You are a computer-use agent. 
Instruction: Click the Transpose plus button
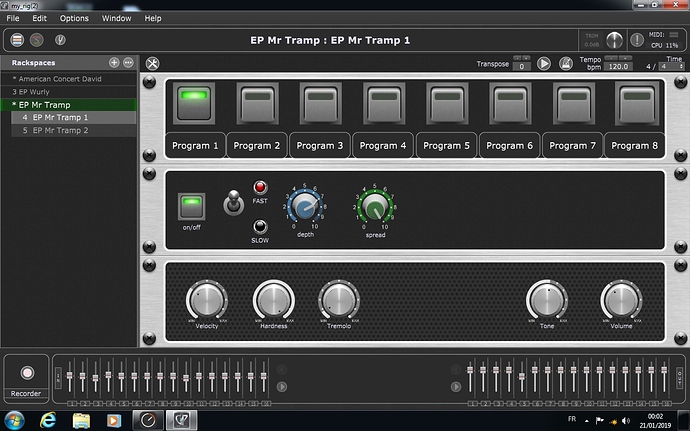(x=526, y=58)
